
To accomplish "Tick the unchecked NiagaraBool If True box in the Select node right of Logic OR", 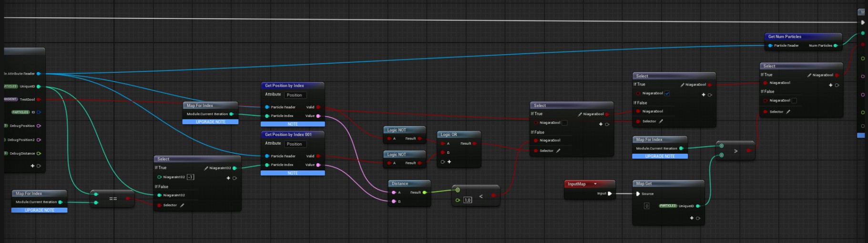I will coord(564,123).
